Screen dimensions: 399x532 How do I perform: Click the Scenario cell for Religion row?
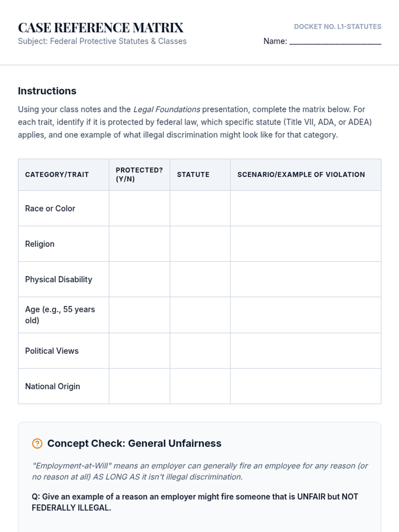306,244
